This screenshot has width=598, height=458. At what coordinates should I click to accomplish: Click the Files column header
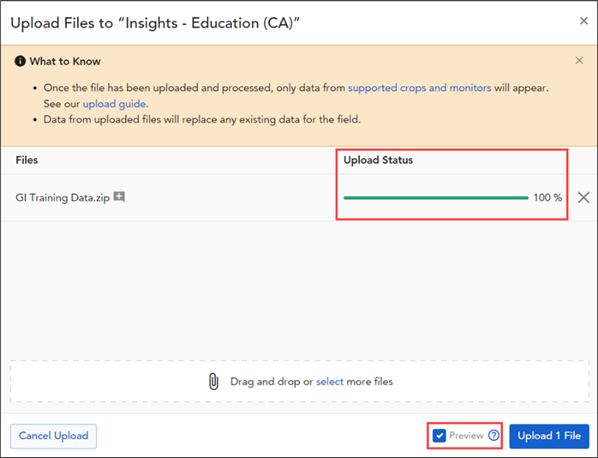27,160
